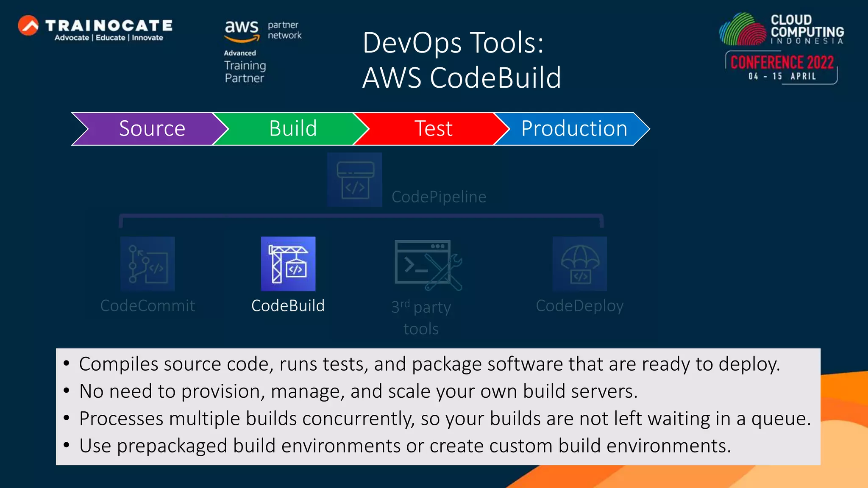Click the CodeBuild crane icon
The height and width of the screenshot is (488, 868).
288,264
